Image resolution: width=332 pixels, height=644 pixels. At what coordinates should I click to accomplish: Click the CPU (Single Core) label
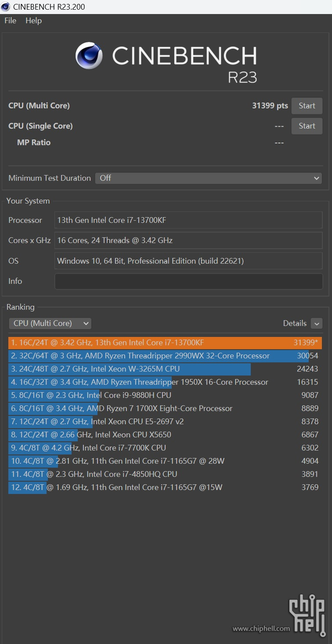[x=40, y=126]
